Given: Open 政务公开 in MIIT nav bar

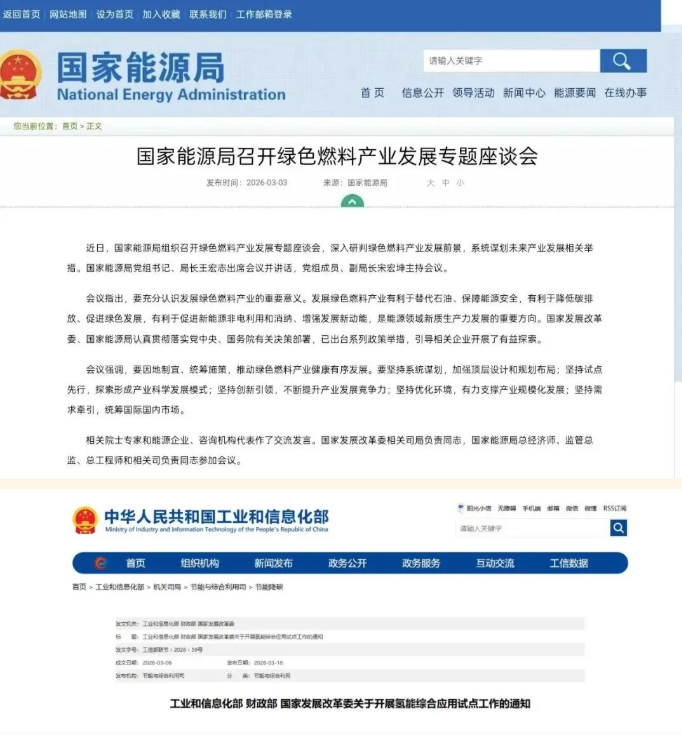Looking at the screenshot, I should point(347,563).
